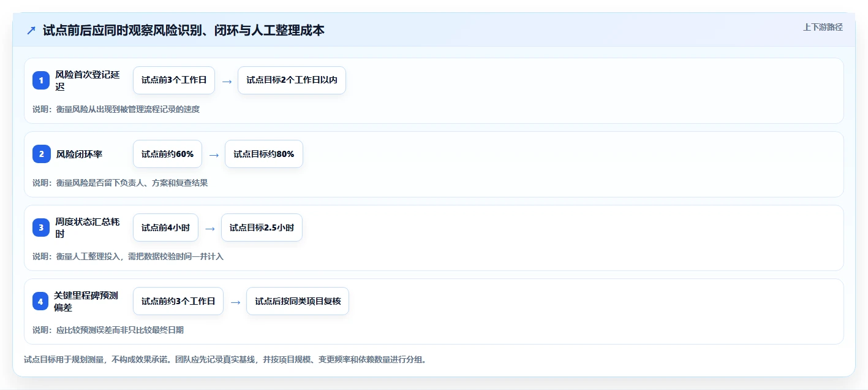Click the number 1 badge for 风险首次登记延迟
This screenshot has width=868, height=390.
tap(41, 80)
